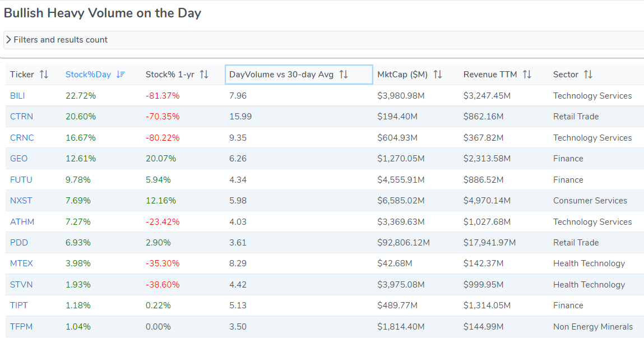Click the Revenue TTM header label

[490, 75]
